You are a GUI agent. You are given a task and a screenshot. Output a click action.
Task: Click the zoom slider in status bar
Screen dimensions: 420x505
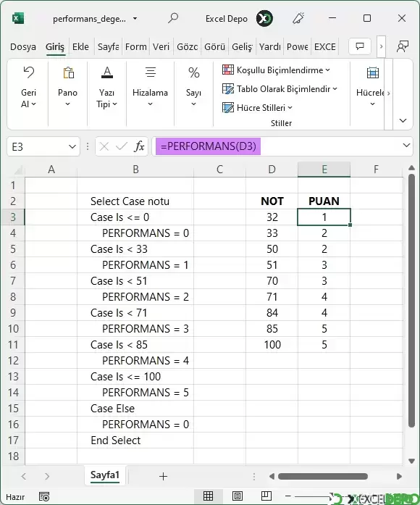click(312, 496)
